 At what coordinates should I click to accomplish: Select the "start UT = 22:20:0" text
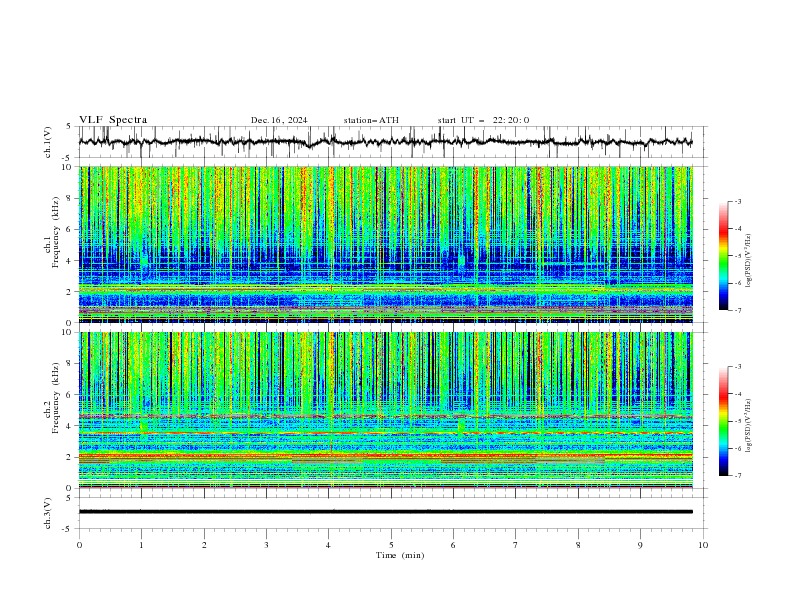(483, 120)
